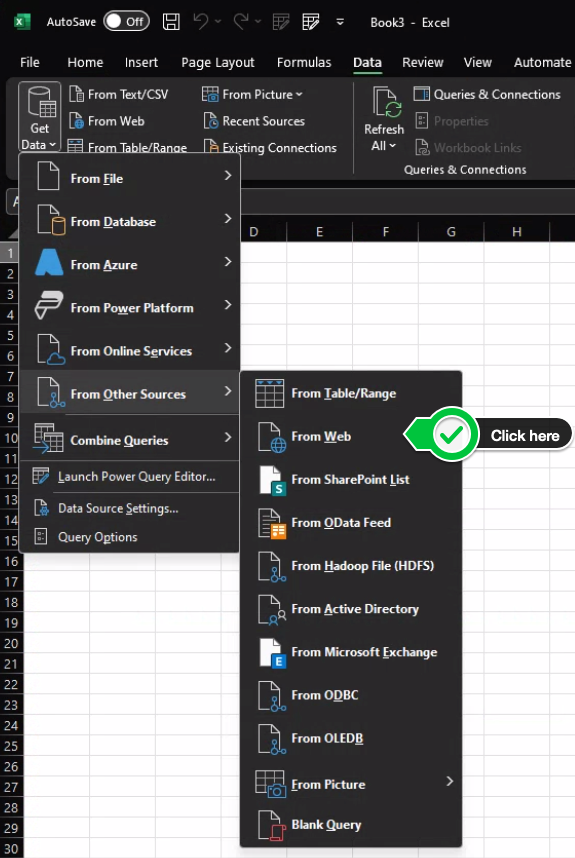Toggle the AutoSave switch

coord(126,22)
